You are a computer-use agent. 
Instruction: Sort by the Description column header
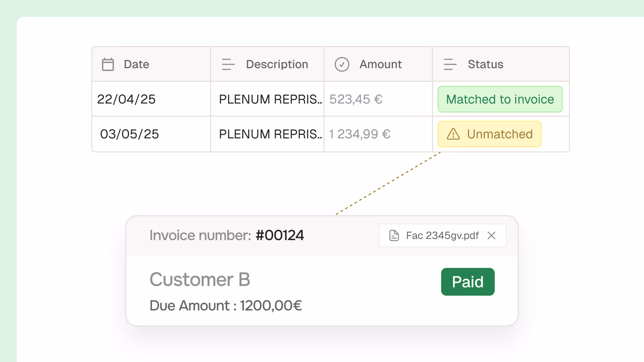277,64
